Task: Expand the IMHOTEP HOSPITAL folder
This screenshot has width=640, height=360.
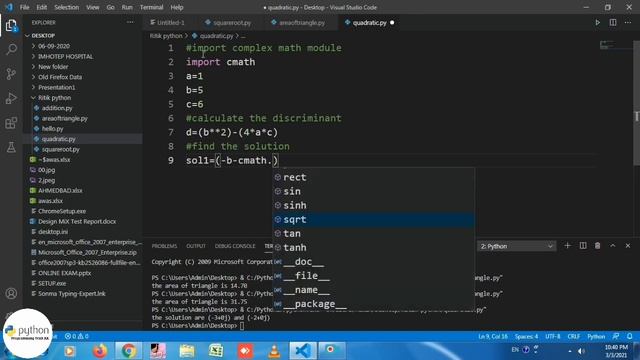Action: click(65, 56)
